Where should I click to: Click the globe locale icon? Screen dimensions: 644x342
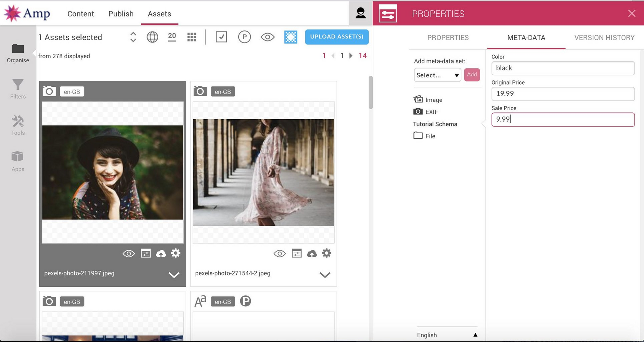[x=152, y=37]
